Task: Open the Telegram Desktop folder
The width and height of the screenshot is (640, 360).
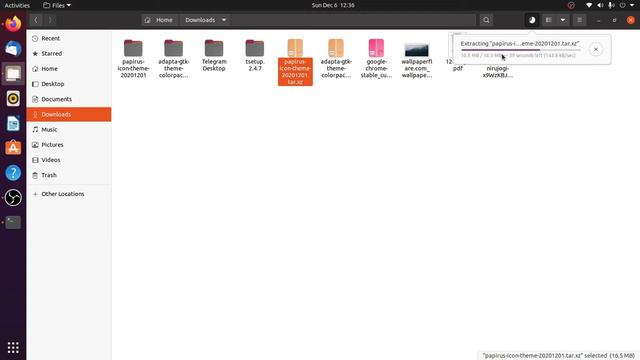Action: pos(214,56)
